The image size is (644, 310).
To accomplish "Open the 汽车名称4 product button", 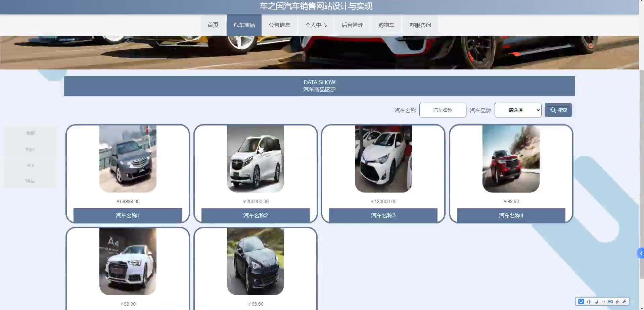I will click(511, 215).
